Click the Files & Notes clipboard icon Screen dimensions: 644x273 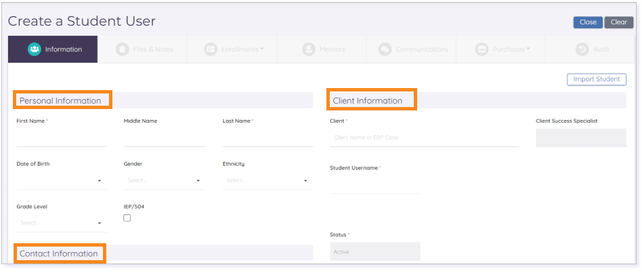(x=122, y=49)
